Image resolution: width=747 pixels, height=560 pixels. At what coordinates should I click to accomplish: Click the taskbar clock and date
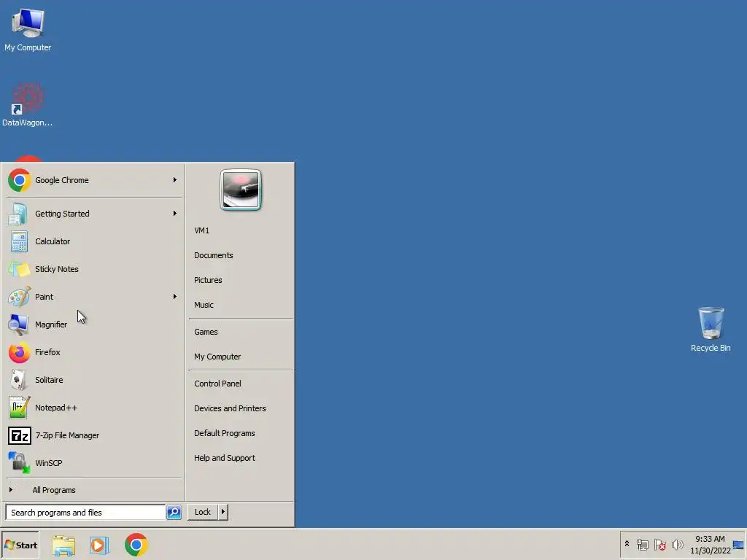pyautogui.click(x=710, y=545)
